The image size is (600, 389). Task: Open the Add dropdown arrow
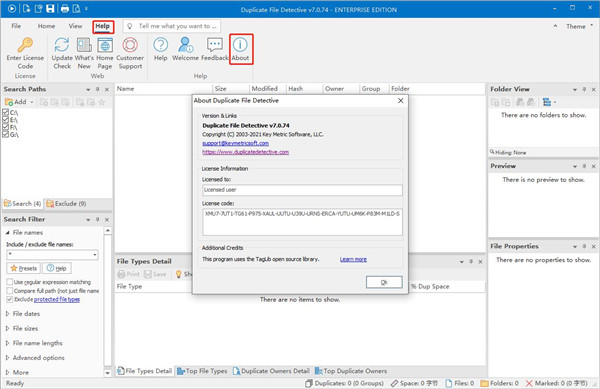[x=32, y=102]
